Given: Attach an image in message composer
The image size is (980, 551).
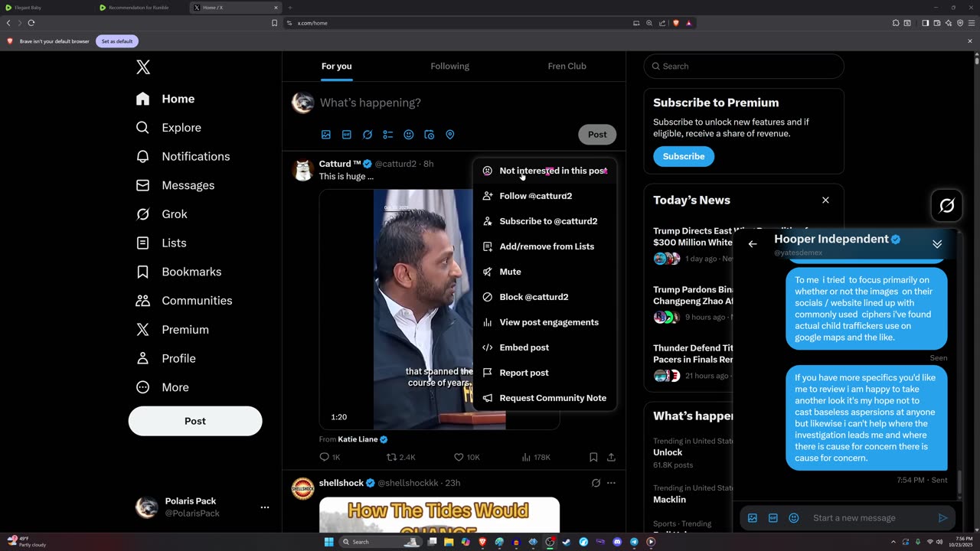Looking at the screenshot, I should [x=753, y=518].
